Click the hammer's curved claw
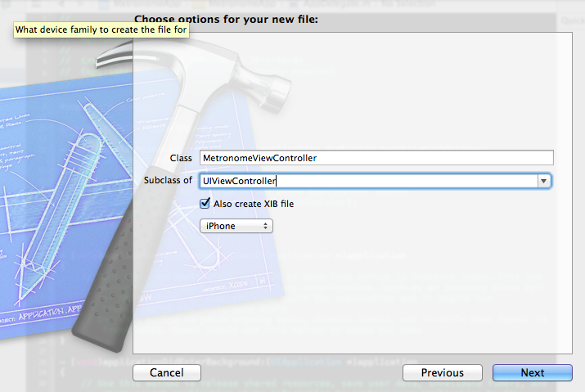585x392 pixels. pyautogui.click(x=114, y=54)
